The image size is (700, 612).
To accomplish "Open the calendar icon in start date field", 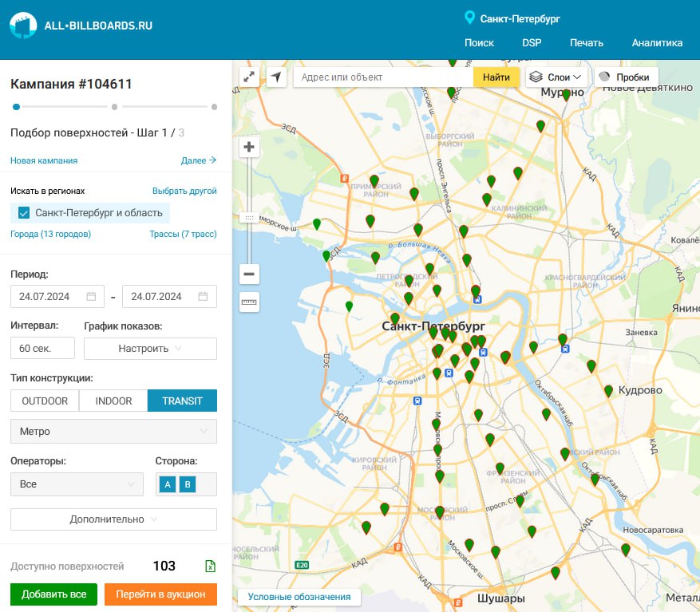I will tap(91, 296).
